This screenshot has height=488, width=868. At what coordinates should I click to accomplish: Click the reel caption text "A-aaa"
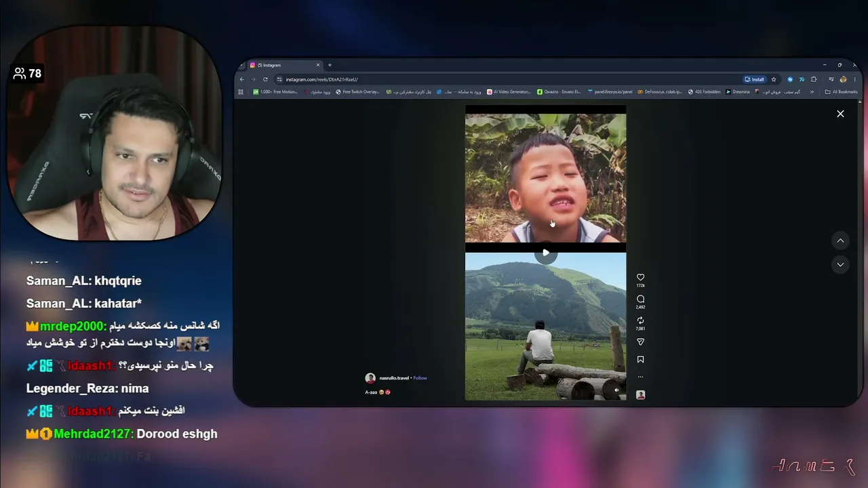pyautogui.click(x=371, y=392)
